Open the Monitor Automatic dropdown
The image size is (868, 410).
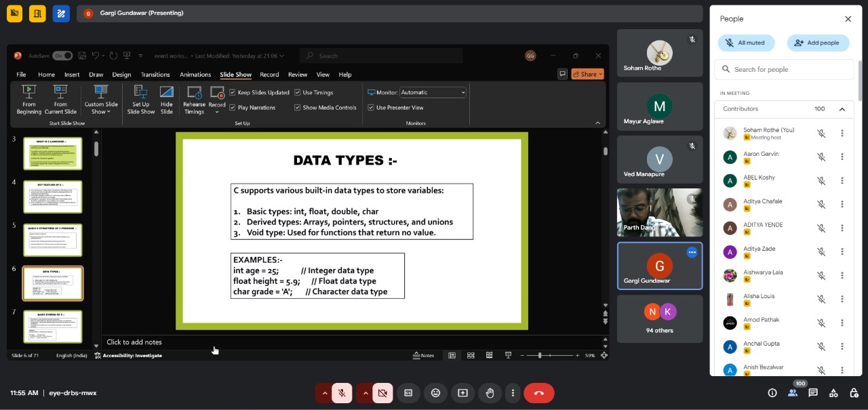(x=433, y=93)
